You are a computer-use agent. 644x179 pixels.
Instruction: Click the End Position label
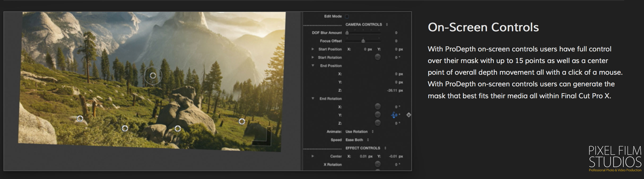(331, 66)
